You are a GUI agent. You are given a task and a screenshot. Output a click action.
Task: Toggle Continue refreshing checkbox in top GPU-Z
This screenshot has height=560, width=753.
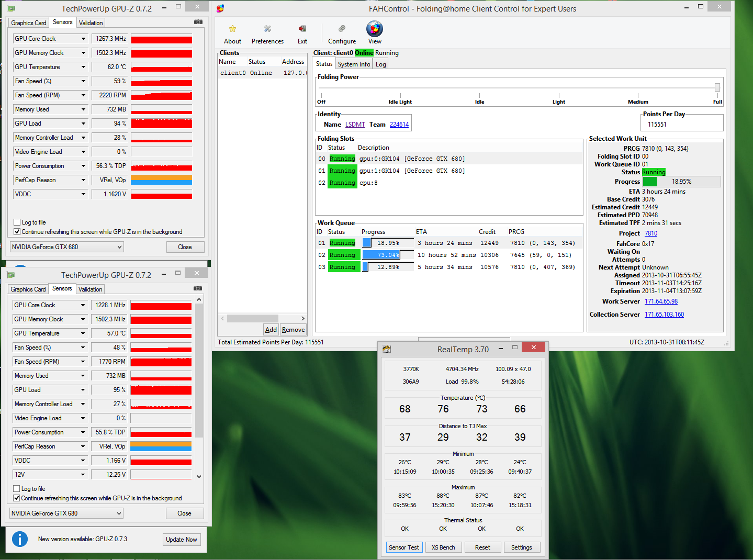tap(17, 232)
